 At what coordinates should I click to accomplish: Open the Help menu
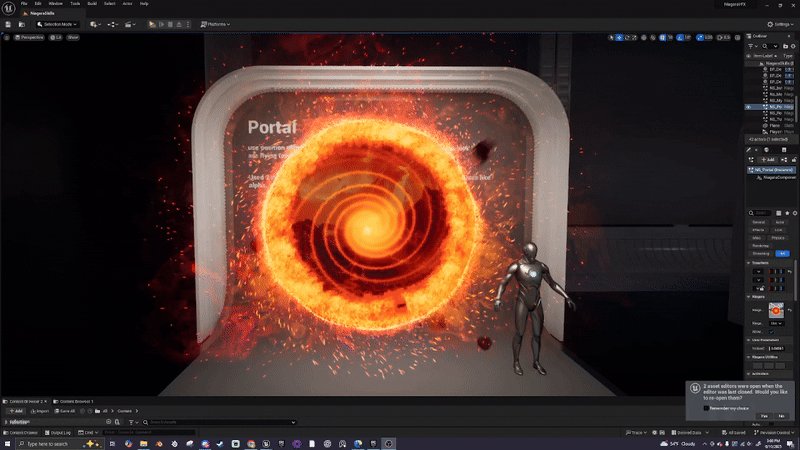pyautogui.click(x=144, y=4)
